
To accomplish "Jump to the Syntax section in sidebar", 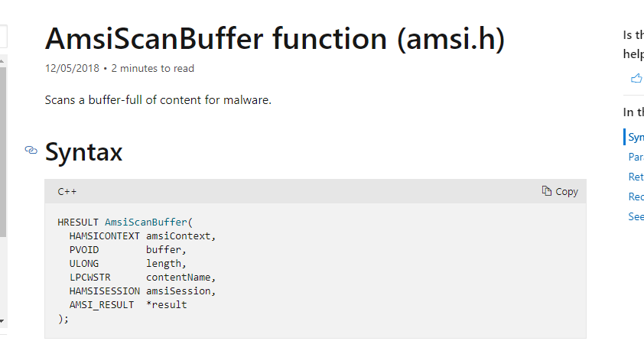I will click(x=636, y=137).
